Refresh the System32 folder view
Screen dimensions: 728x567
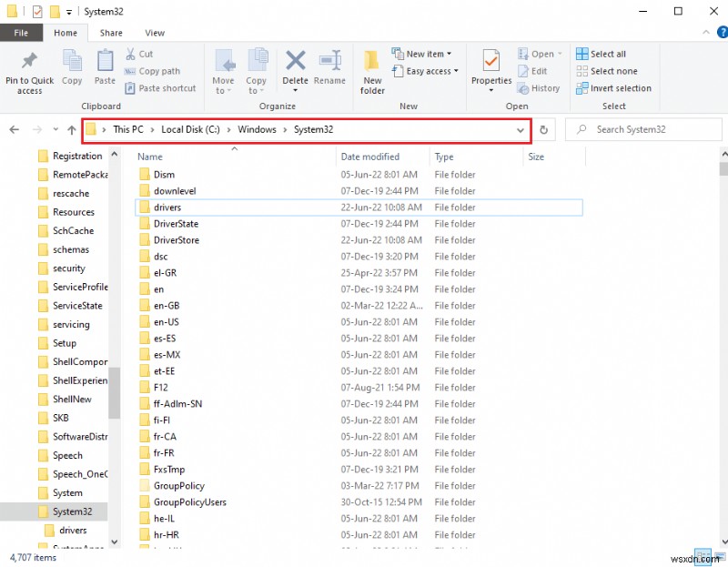[543, 130]
